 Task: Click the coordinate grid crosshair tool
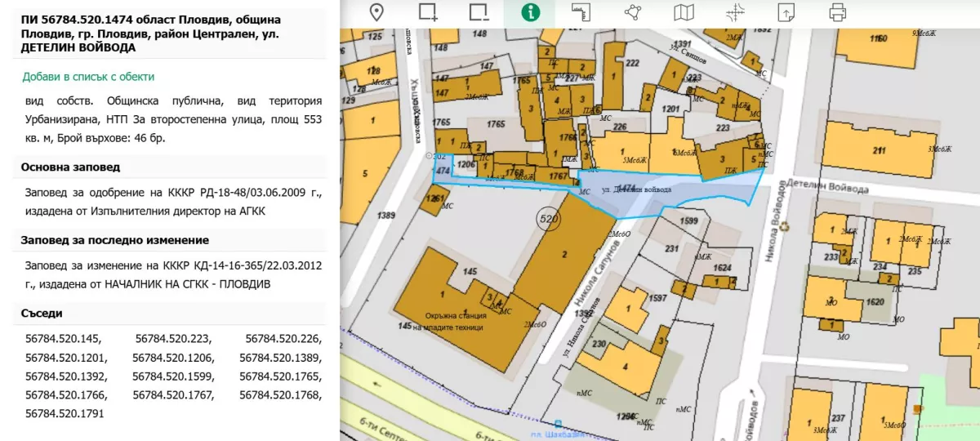(735, 12)
